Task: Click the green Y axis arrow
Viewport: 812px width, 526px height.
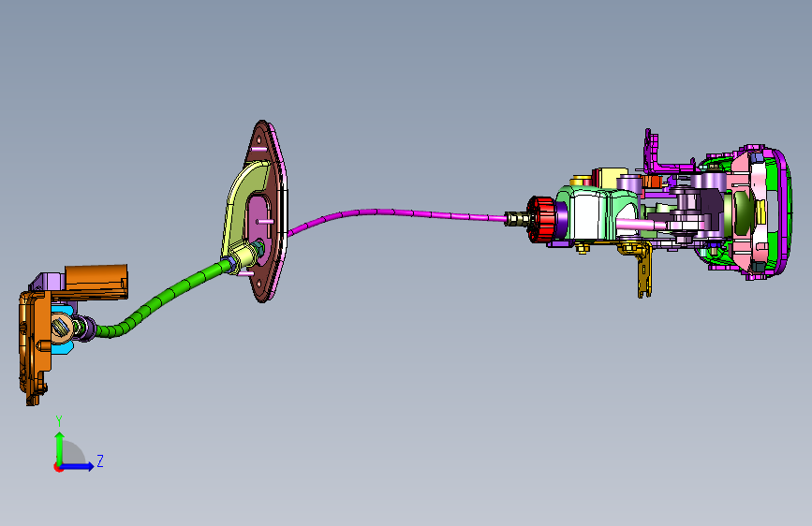Action: (x=60, y=447)
